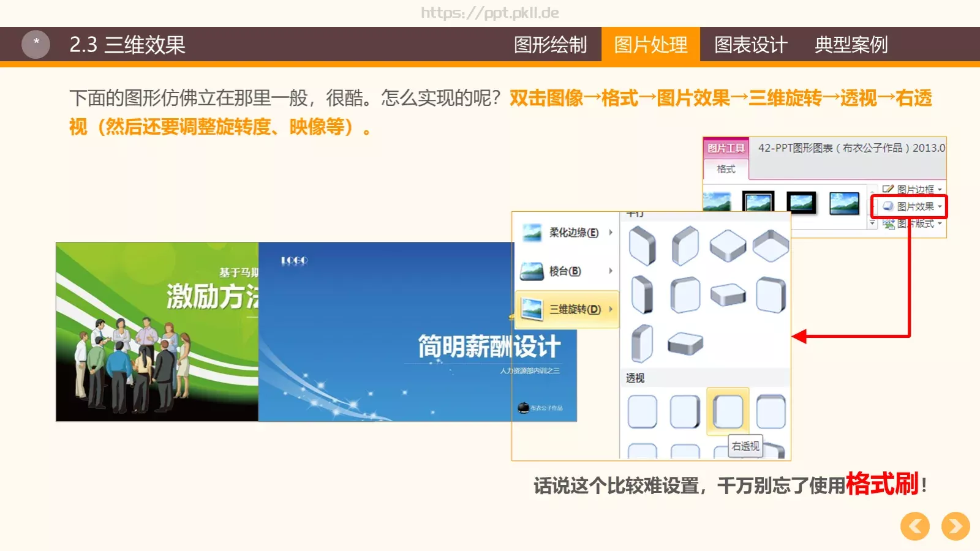Image resolution: width=980 pixels, height=551 pixels.
Task: Choose the Perspective Front preset under 透视
Action: click(x=643, y=411)
